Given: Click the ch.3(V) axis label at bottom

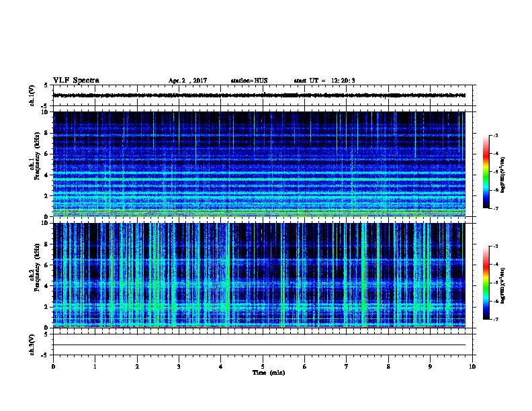Looking at the screenshot, I should 32,345.
